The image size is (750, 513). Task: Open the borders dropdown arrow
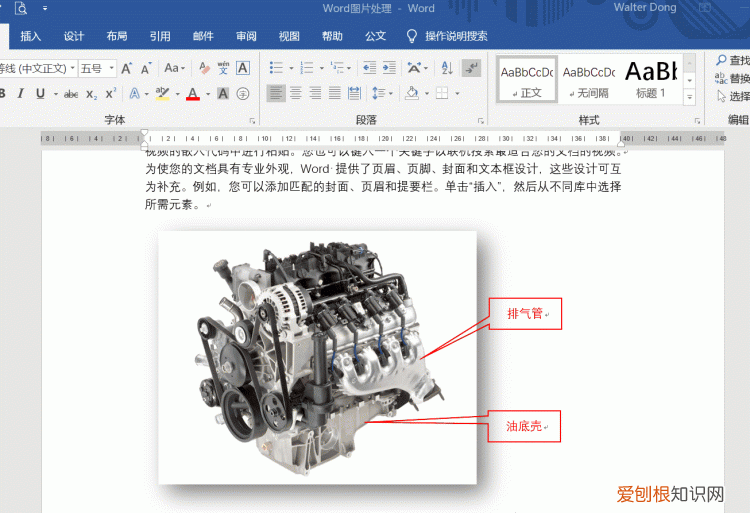(457, 94)
